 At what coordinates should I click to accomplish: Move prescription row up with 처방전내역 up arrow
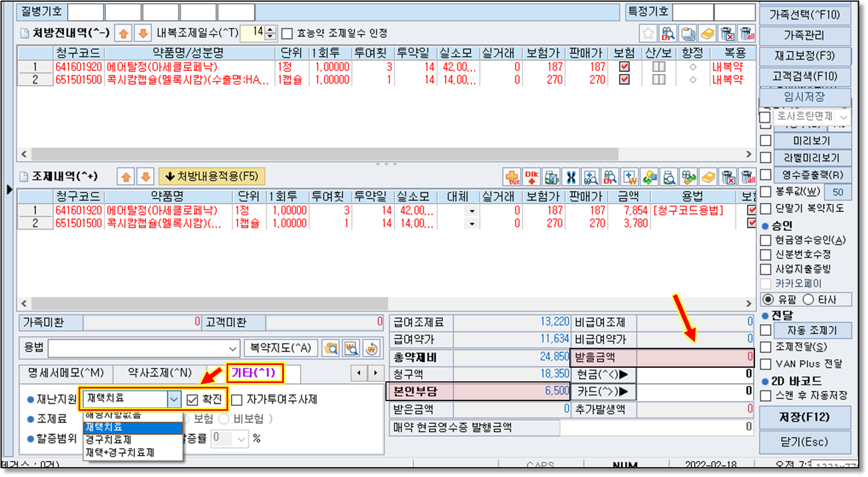124,34
